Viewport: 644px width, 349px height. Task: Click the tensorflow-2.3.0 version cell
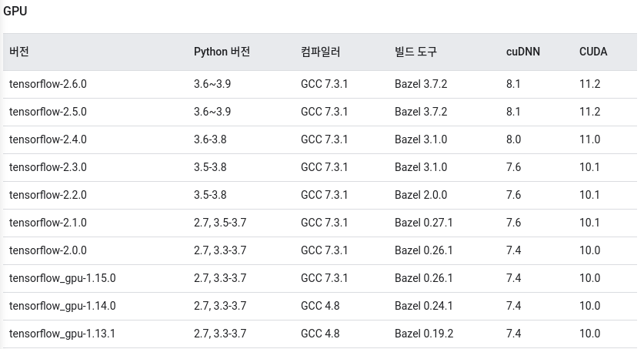pyautogui.click(x=48, y=167)
